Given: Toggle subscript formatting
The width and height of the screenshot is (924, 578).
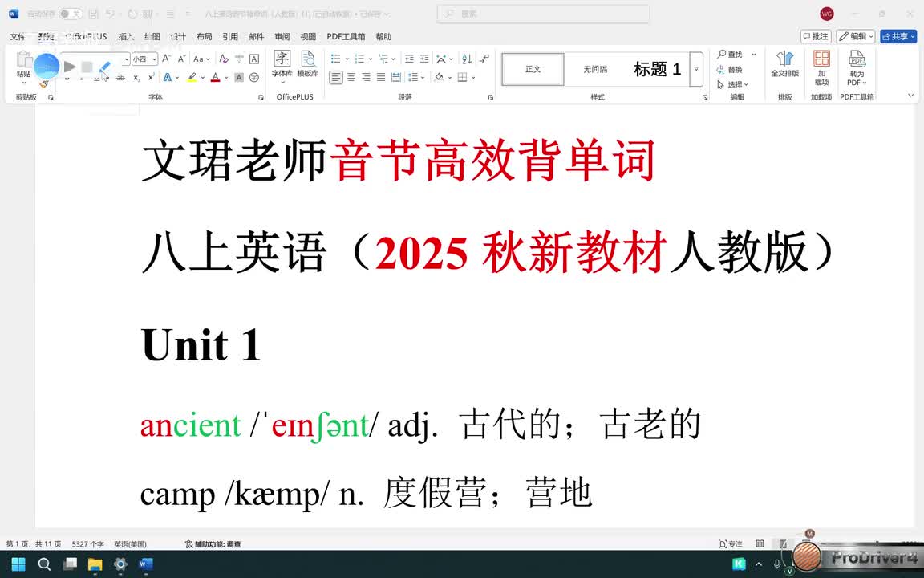Looking at the screenshot, I should click(x=136, y=77).
